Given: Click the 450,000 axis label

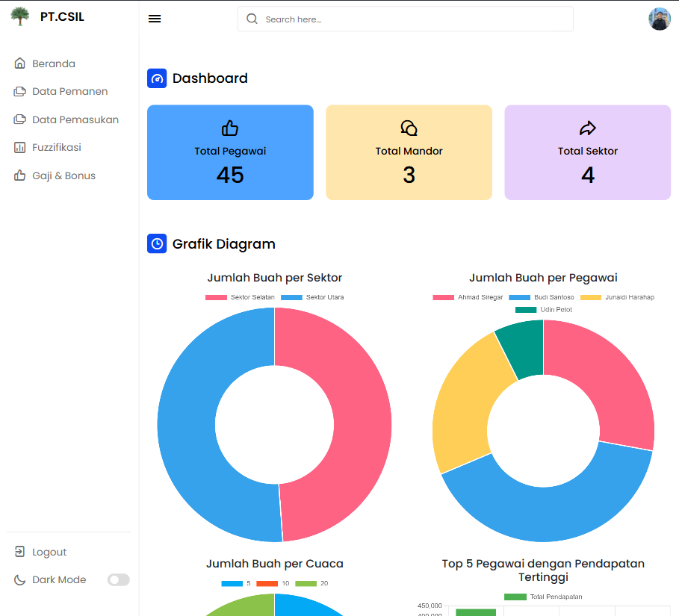Looking at the screenshot, I should click(430, 606).
